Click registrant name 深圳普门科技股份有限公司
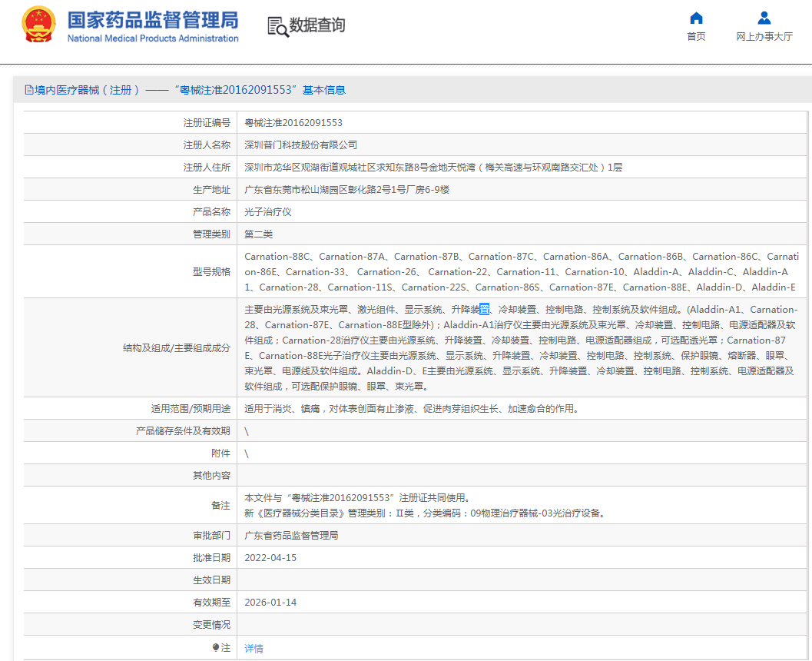Screen dimensions: 812x661 pos(300,144)
